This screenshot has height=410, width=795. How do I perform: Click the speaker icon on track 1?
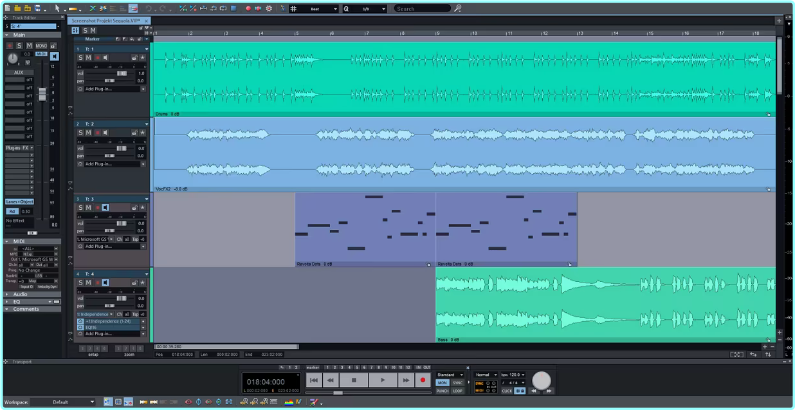[105, 58]
